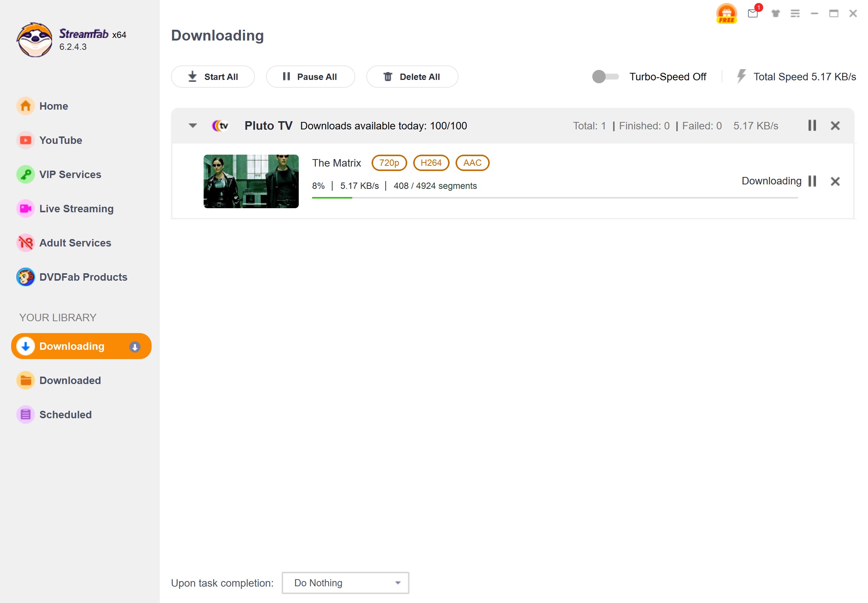Click the pink Live Streaming camera icon
868x603 pixels.
tap(26, 209)
